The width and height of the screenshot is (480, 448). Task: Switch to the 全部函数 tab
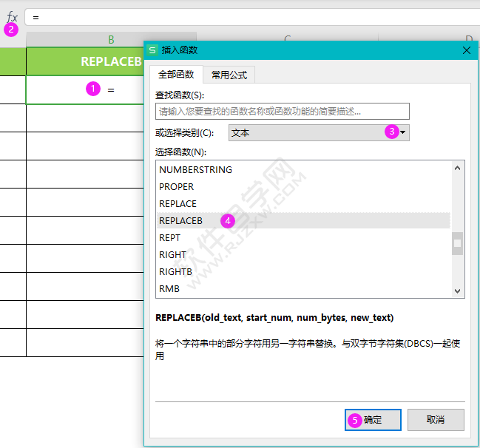pyautogui.click(x=176, y=75)
